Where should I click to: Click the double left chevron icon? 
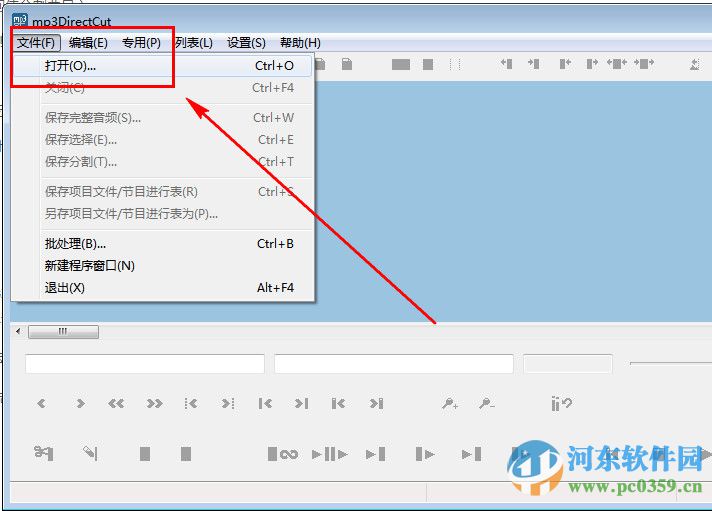[x=116, y=403]
